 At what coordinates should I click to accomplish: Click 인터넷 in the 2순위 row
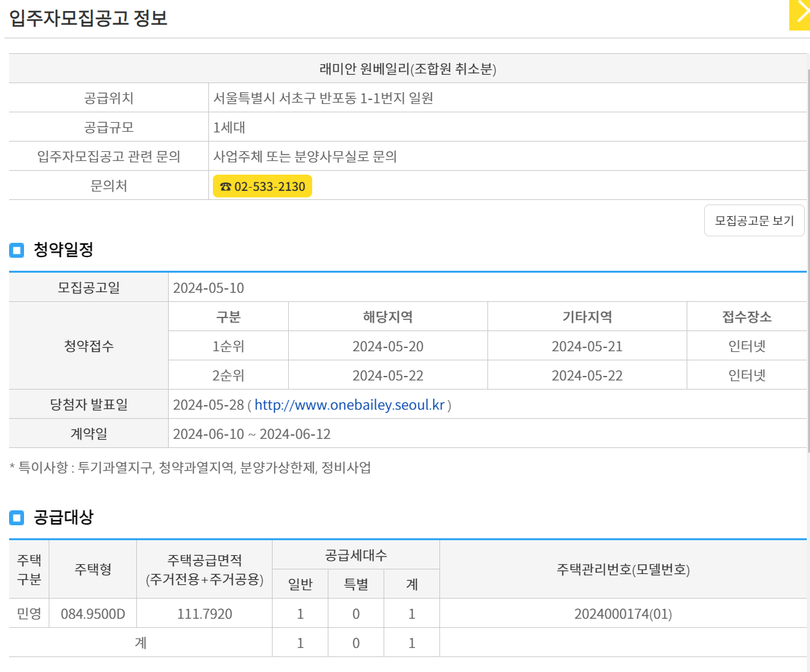click(747, 376)
